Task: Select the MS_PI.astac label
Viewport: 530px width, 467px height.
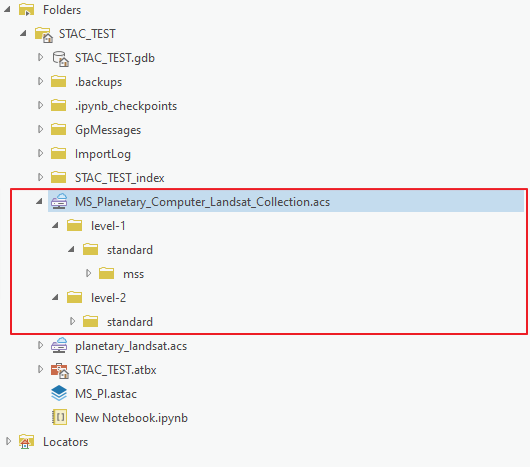Action: pyautogui.click(x=106, y=394)
